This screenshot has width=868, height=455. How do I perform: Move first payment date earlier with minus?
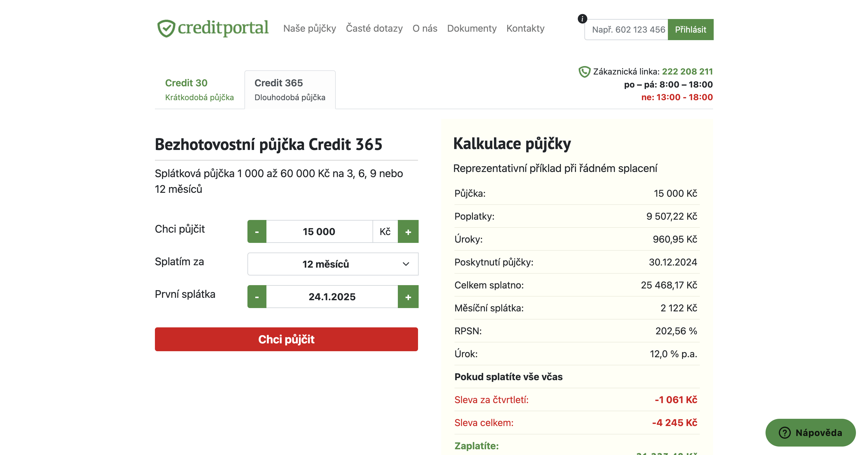(257, 297)
